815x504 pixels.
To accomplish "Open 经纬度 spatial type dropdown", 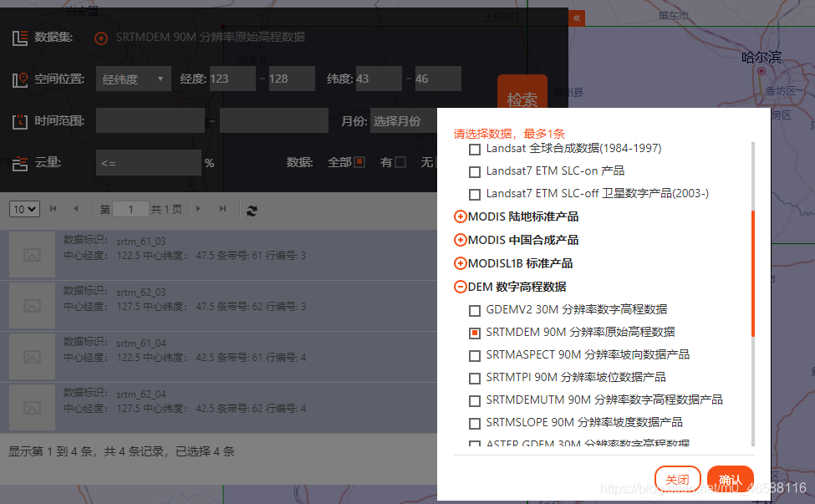I will 134,79.
